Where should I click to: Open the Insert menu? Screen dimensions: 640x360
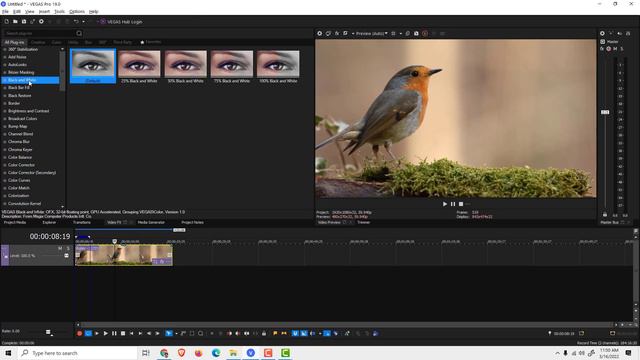[x=44, y=11]
